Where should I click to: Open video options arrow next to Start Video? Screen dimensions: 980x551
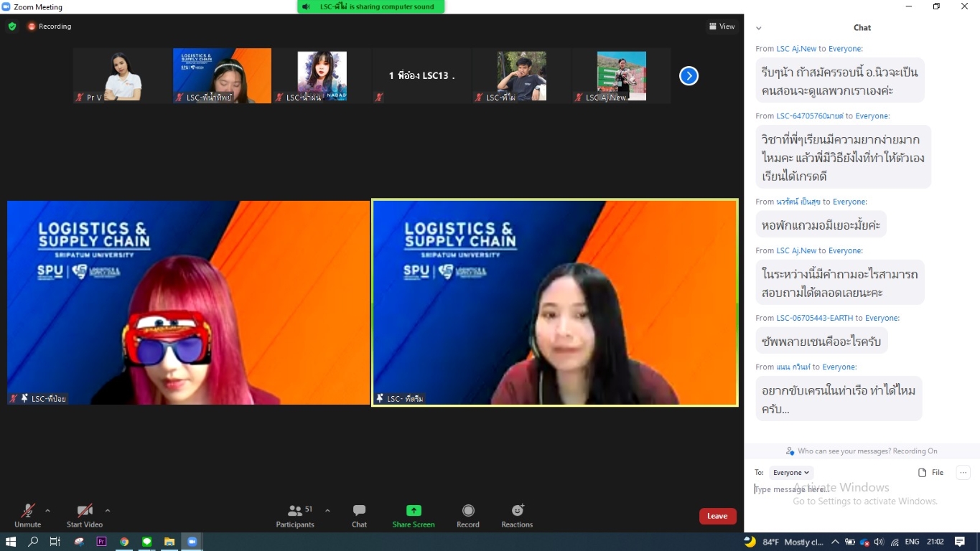pyautogui.click(x=108, y=511)
